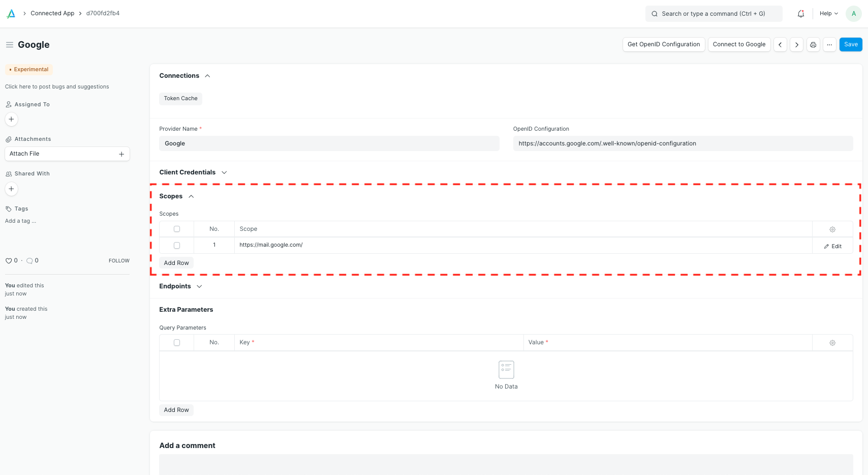The width and height of the screenshot is (868, 475).
Task: Select all rows in Scopes table
Action: click(x=177, y=229)
